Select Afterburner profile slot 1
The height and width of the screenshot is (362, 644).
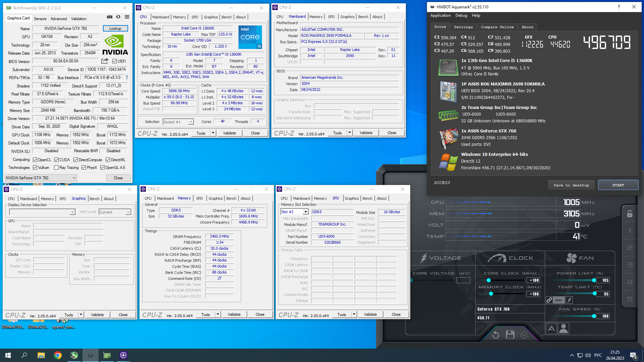click(630, 231)
